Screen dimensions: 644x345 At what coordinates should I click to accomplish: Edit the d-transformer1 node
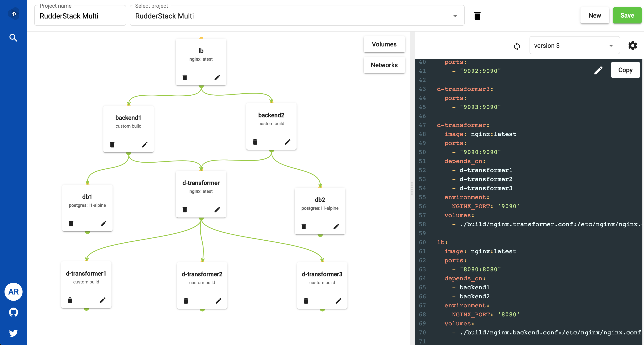click(x=103, y=300)
